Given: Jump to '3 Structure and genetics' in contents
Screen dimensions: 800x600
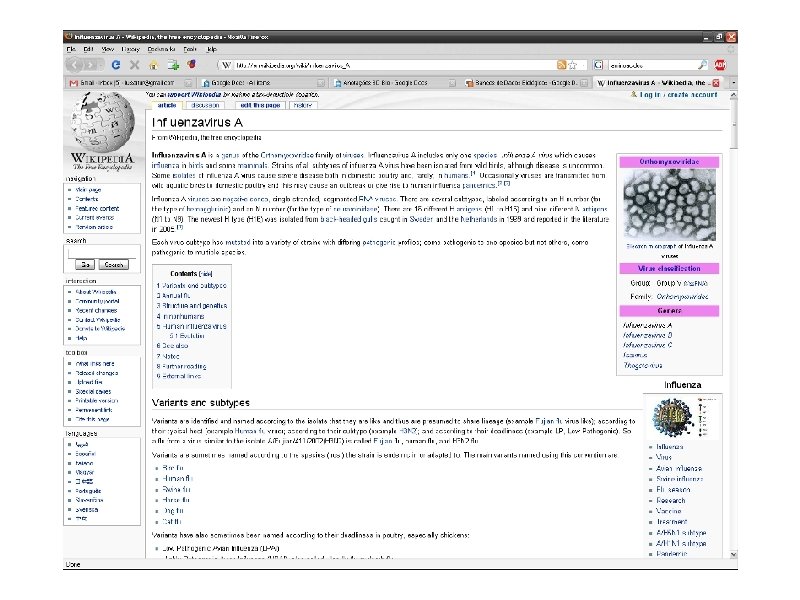Looking at the screenshot, I should pos(192,306).
